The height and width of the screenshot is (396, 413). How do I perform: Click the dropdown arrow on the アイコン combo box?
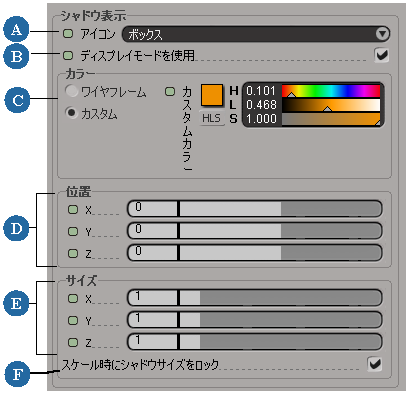tap(382, 34)
